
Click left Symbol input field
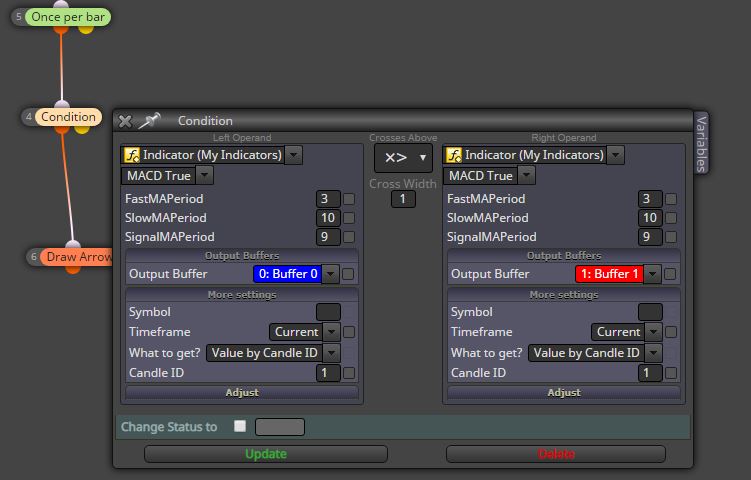[x=328, y=312]
